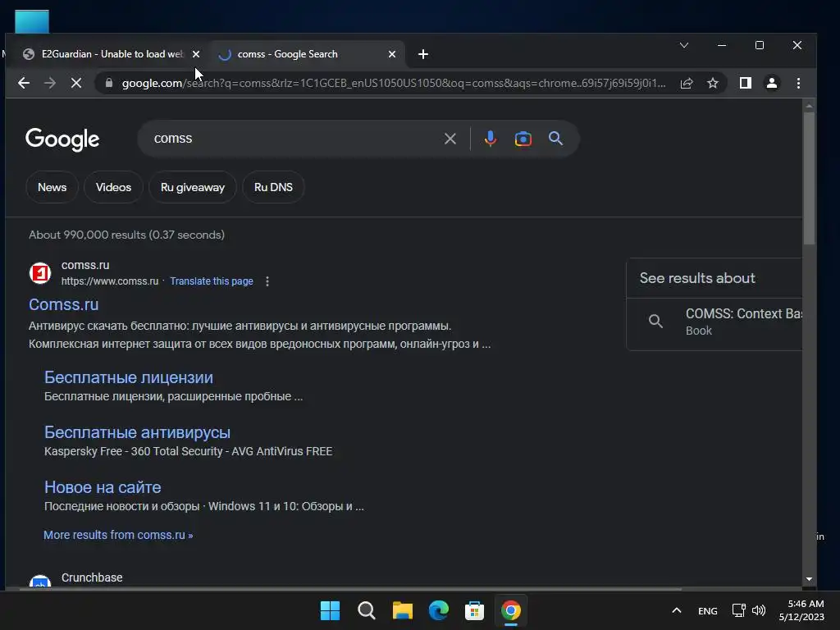Open the Windows Start menu
This screenshot has height=630, width=840.
pyautogui.click(x=330, y=610)
